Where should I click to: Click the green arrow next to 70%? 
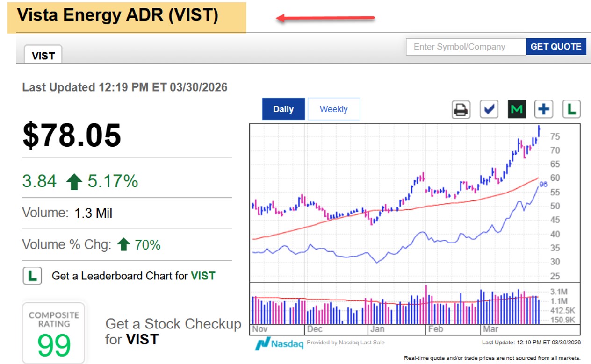123,244
